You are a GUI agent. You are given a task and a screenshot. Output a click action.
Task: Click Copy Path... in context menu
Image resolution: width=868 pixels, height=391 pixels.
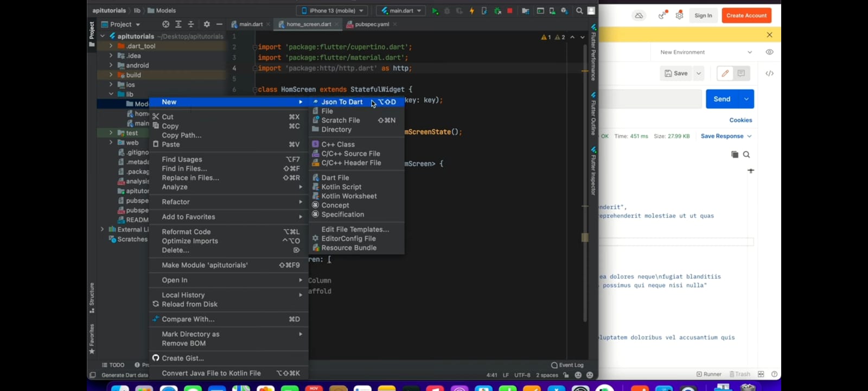tap(228, 135)
